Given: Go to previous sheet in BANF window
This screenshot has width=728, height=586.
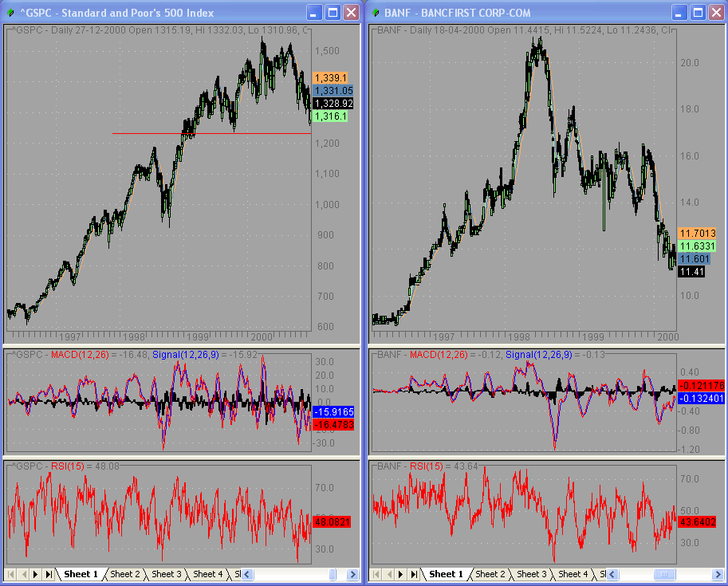Looking at the screenshot, I should 388,574.
